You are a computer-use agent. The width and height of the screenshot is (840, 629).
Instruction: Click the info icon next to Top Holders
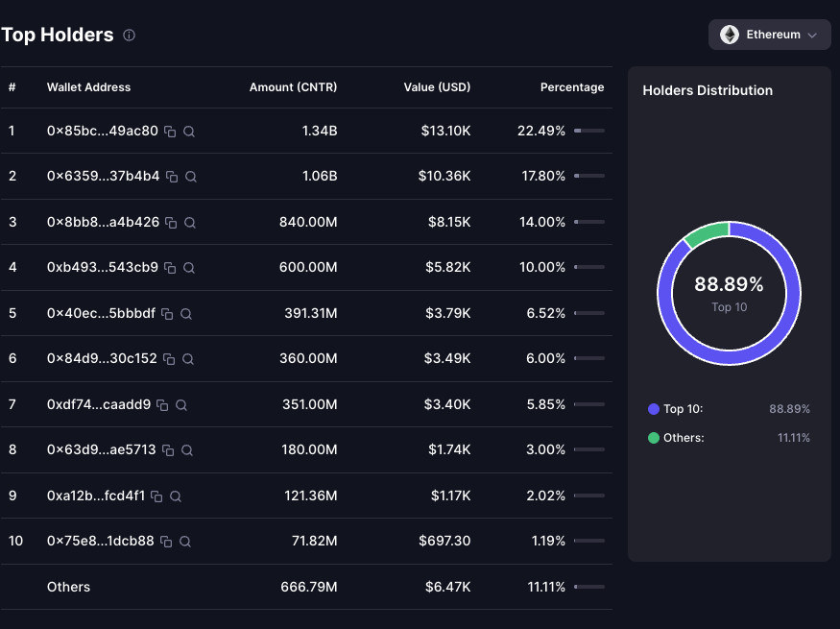pos(130,36)
